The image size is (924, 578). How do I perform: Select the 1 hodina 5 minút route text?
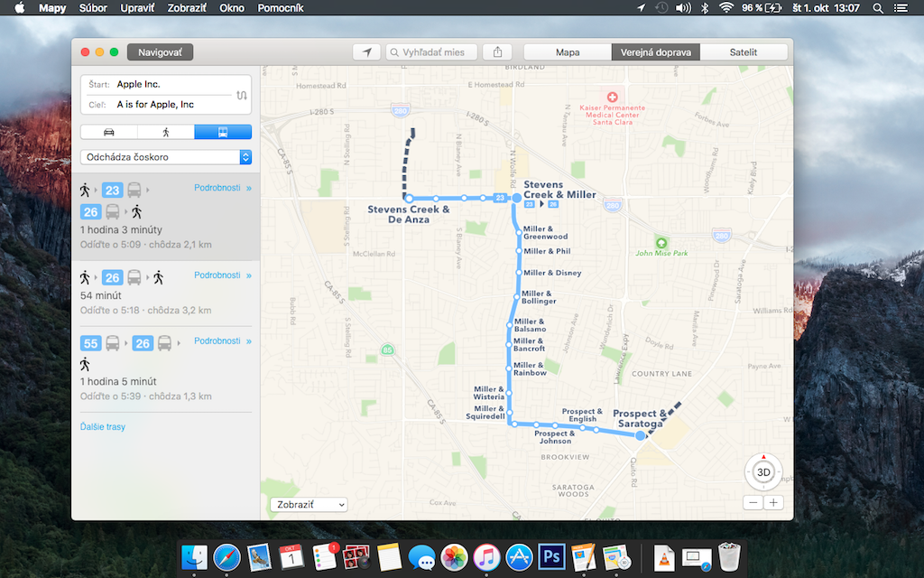(x=118, y=382)
